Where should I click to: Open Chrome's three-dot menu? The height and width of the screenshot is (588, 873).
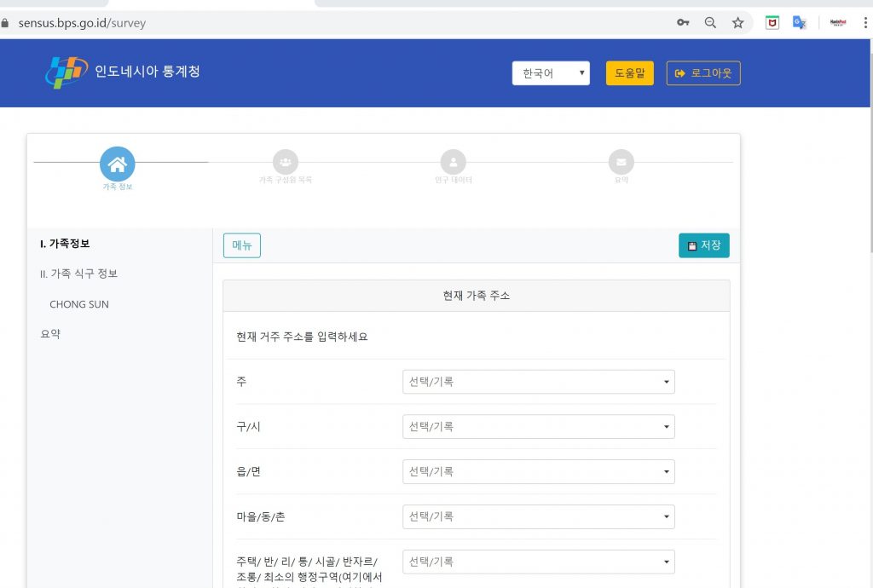[x=864, y=23]
